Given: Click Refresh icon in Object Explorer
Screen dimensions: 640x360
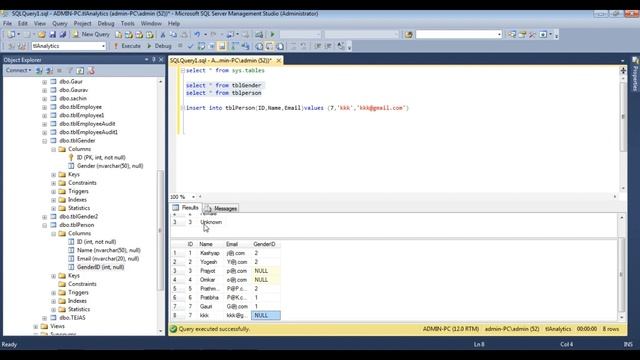Looking at the screenshot, I should pos(80,71).
